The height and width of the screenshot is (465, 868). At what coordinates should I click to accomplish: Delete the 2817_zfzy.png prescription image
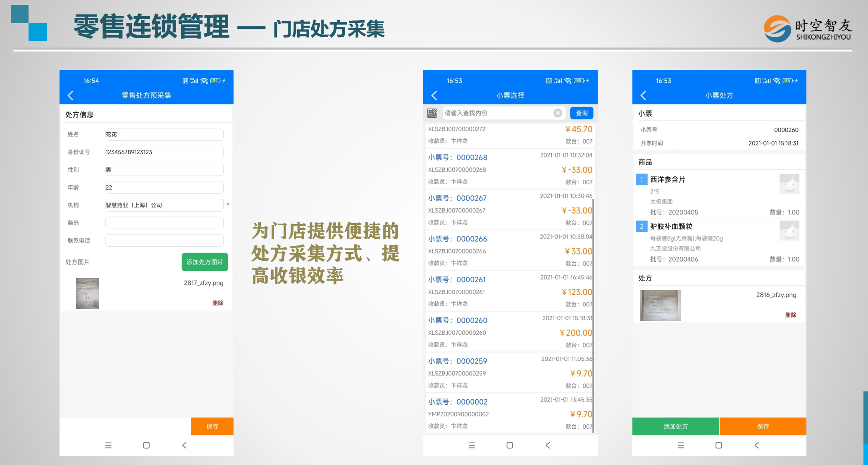[x=218, y=303]
